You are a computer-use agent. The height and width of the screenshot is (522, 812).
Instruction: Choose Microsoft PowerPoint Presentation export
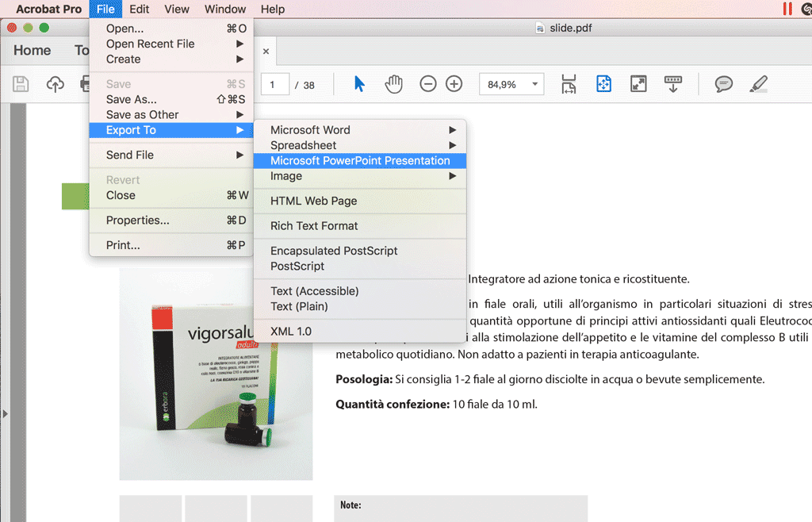[360, 160]
